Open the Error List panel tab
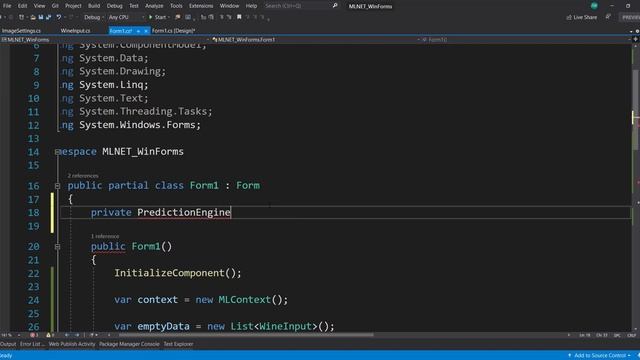This screenshot has width=640, height=360. [31, 344]
